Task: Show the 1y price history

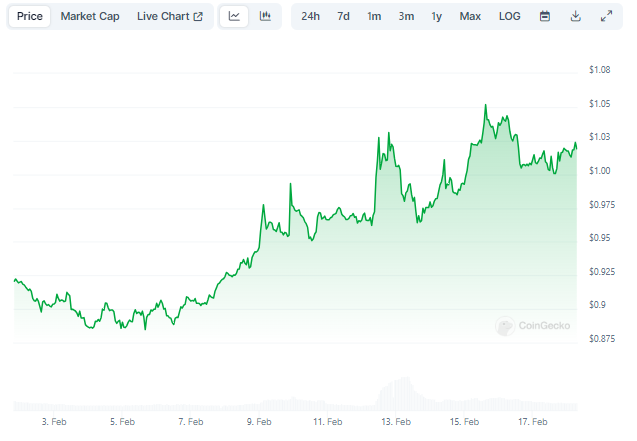Action: tap(436, 16)
